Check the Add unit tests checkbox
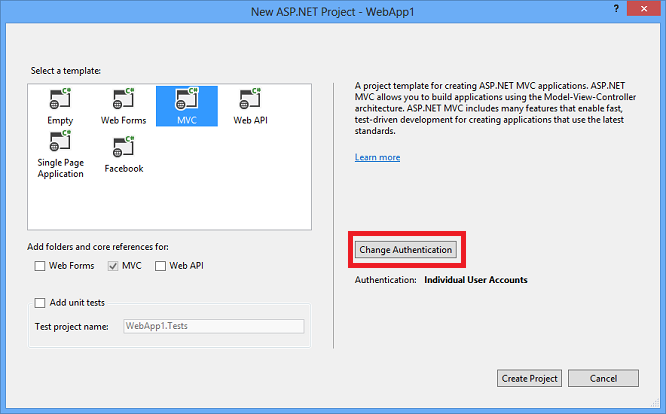The height and width of the screenshot is (414, 666). pyautogui.click(x=40, y=303)
